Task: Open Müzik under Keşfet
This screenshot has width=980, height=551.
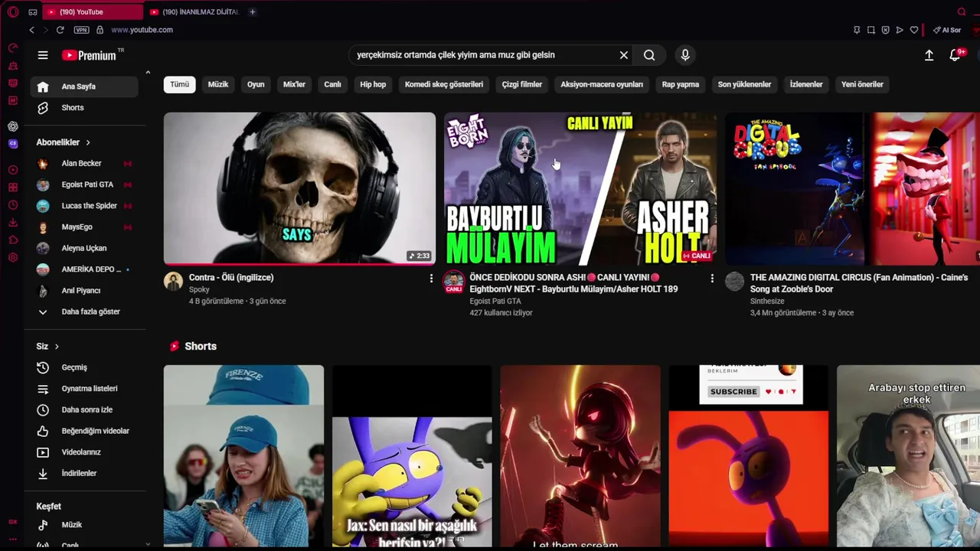Action: click(x=84, y=525)
